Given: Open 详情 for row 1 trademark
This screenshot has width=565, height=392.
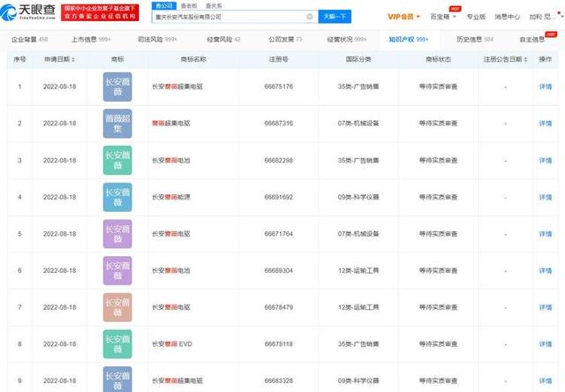Looking at the screenshot, I should (x=546, y=87).
